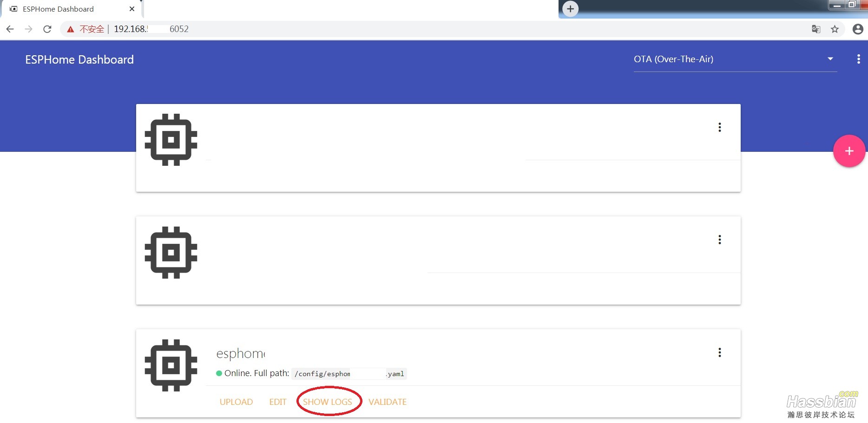Click the chip icon of the second node card
The image size is (868, 423).
[x=171, y=253]
